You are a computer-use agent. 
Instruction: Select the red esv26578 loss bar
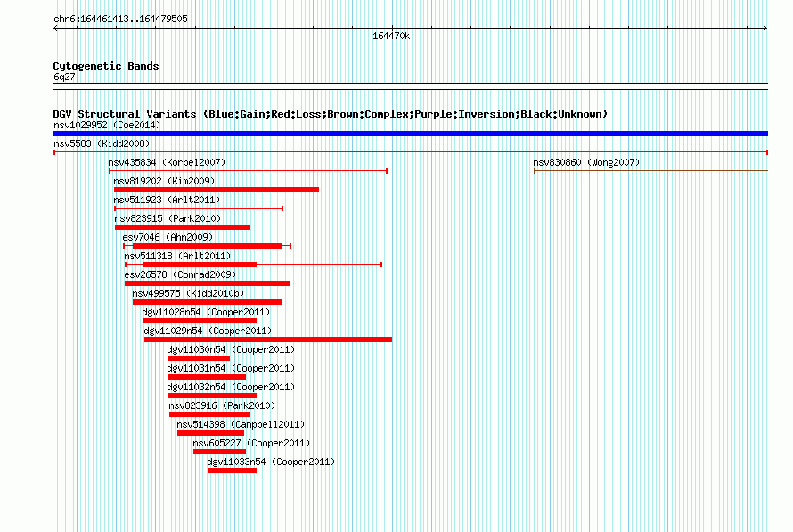208,283
